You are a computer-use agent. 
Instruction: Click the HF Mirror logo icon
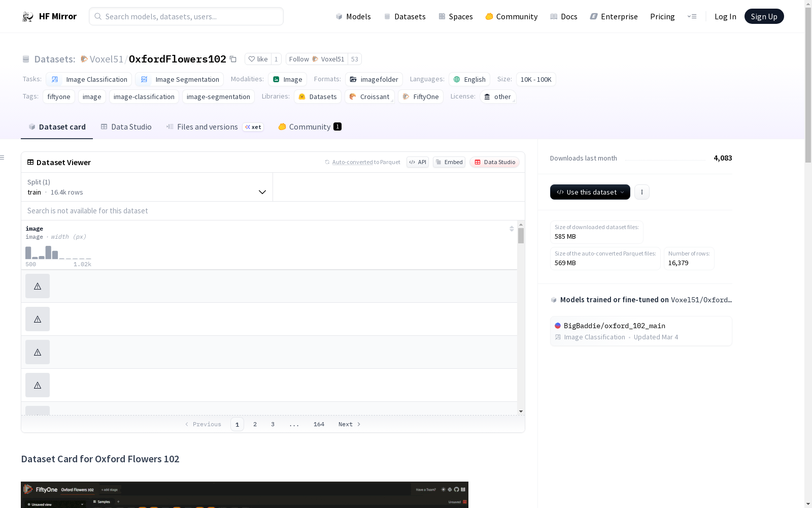tap(28, 17)
